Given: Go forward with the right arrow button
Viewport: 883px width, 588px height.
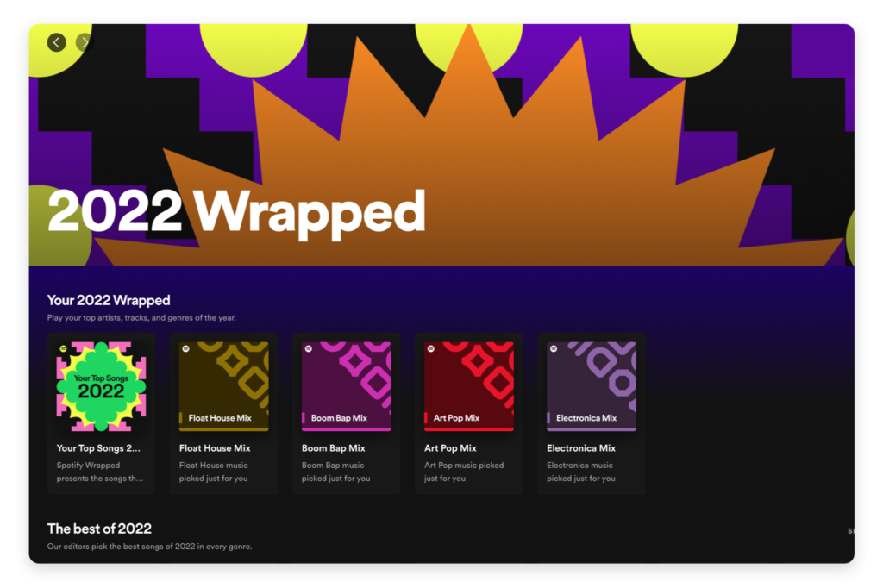Looking at the screenshot, I should click(x=85, y=42).
